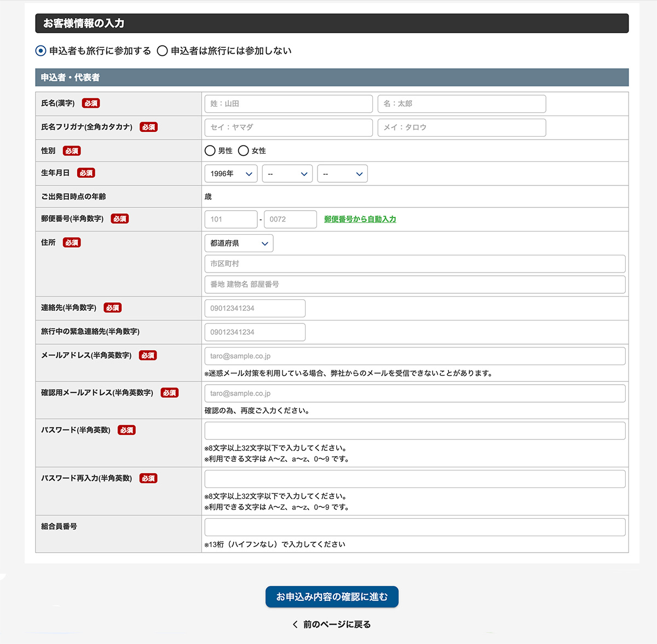Click the 姓：山田 surname field
Screen dimensions: 657x644
pyautogui.click(x=289, y=103)
